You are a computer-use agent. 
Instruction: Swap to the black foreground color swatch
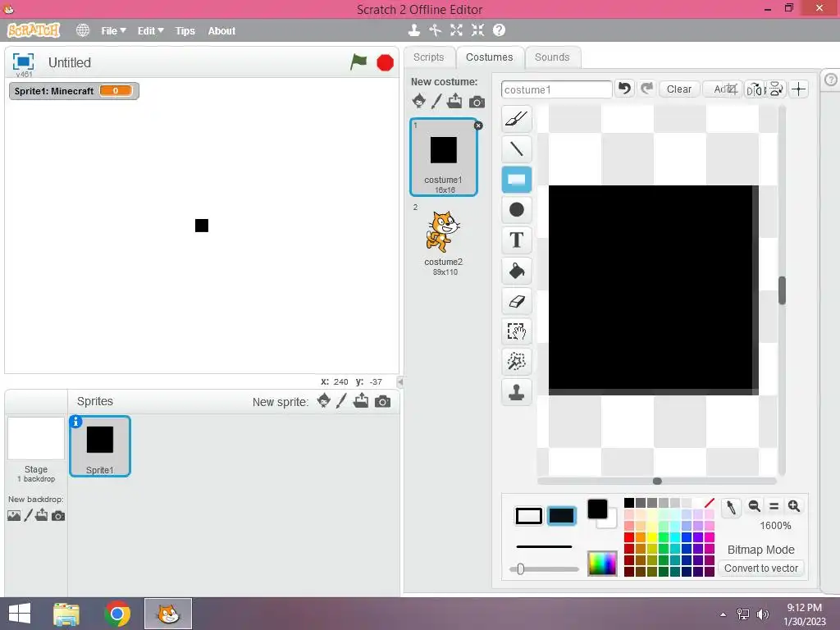coord(597,509)
